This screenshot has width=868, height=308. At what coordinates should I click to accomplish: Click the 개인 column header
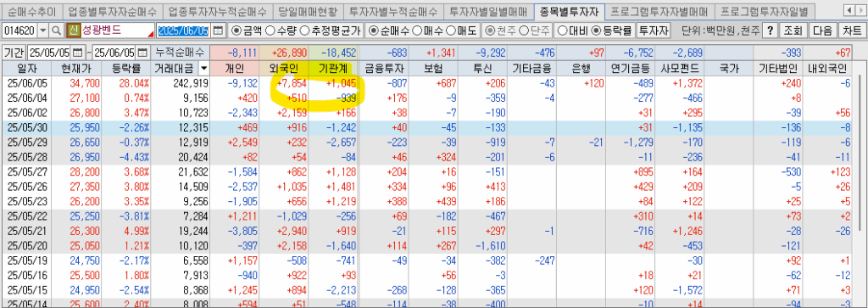[235, 69]
